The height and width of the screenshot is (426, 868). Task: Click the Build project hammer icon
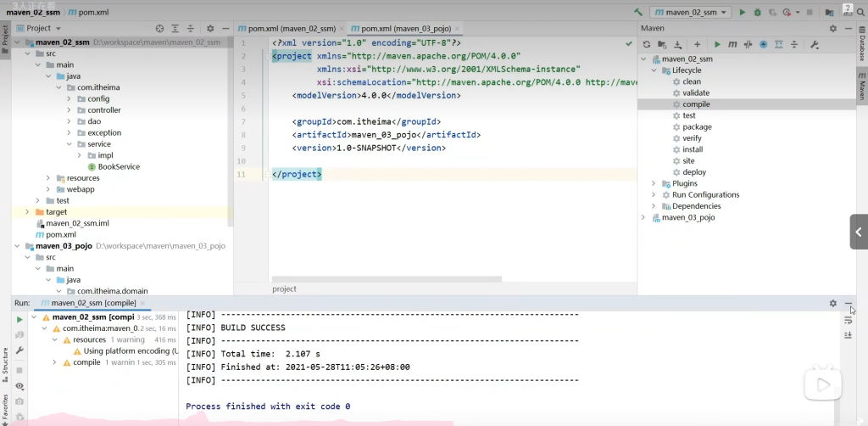637,12
